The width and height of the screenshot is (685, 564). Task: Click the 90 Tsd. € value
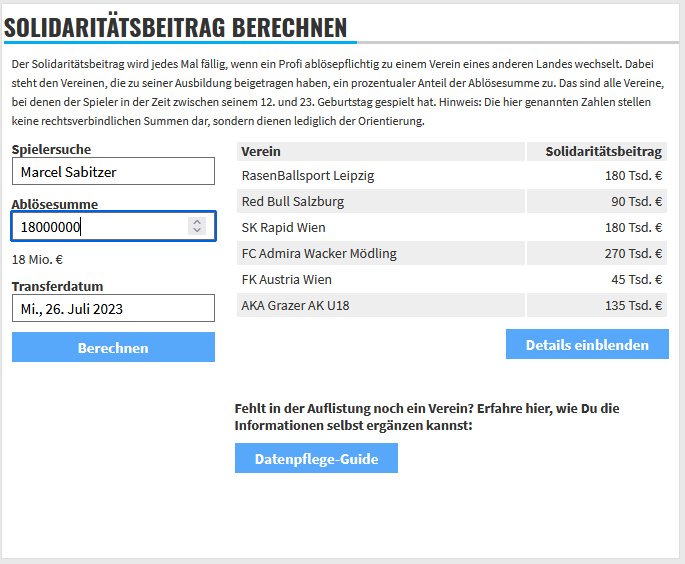[x=637, y=201]
